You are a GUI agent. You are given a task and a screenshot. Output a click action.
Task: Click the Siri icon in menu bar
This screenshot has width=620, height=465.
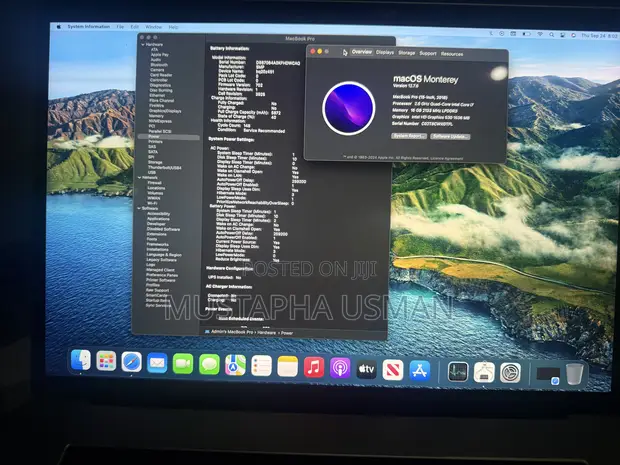coord(573,35)
